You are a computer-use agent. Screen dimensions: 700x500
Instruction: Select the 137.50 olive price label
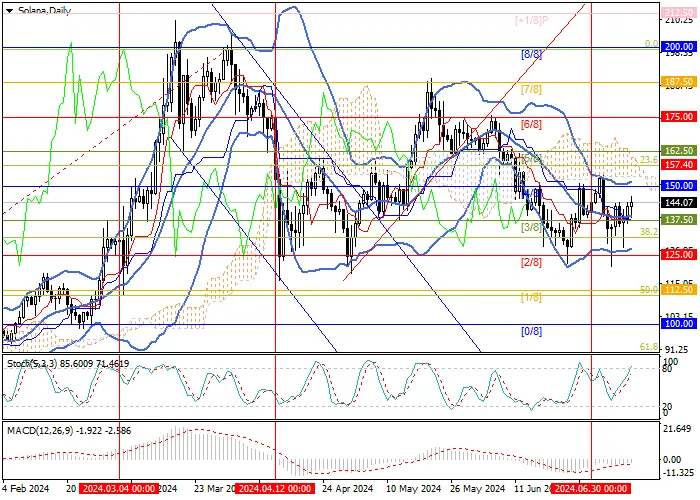pos(679,220)
